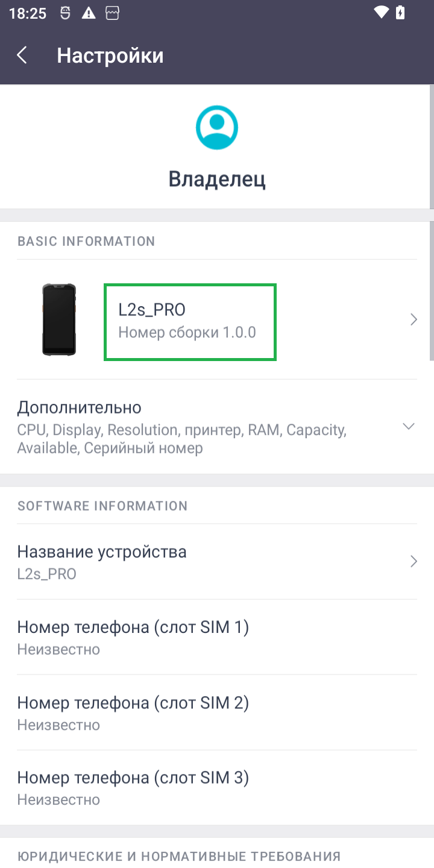Open L2s_PRO build details chevron

[x=414, y=319]
